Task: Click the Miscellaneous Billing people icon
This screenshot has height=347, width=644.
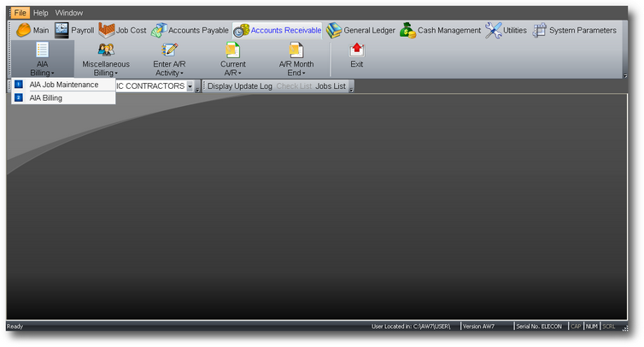Action: click(x=106, y=50)
